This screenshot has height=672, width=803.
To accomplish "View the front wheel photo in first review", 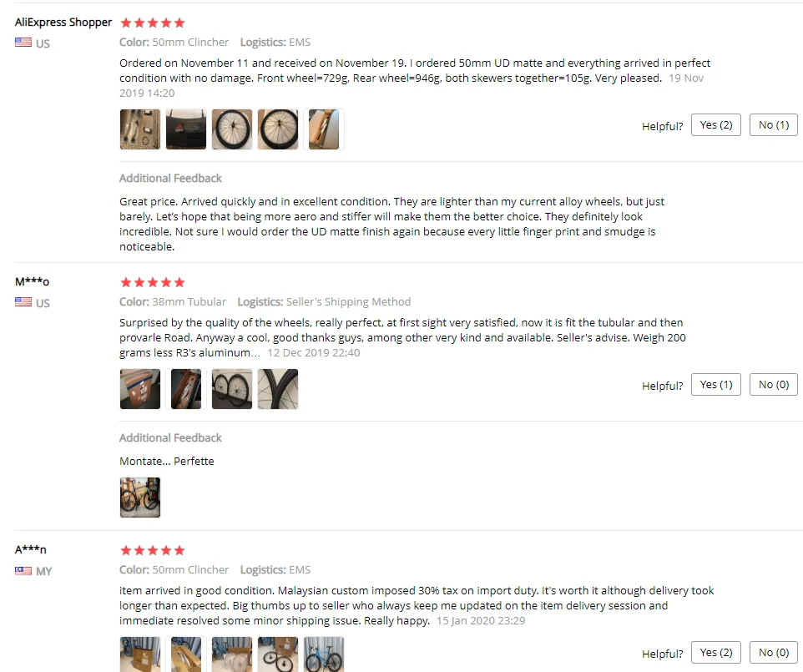I will (232, 129).
